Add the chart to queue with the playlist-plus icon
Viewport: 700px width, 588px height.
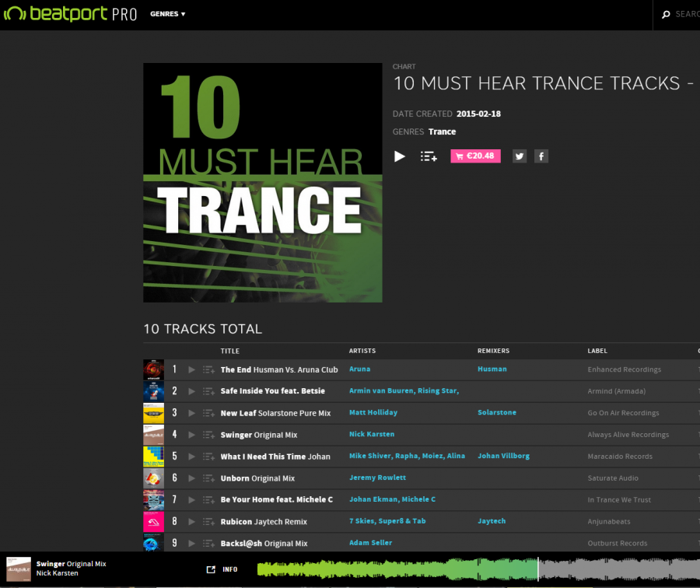(x=429, y=156)
